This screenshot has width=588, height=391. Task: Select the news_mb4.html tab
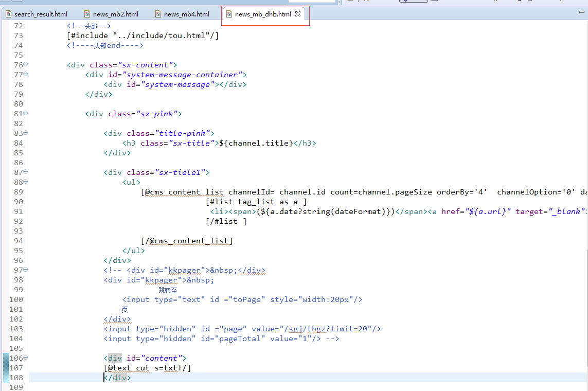[186, 14]
